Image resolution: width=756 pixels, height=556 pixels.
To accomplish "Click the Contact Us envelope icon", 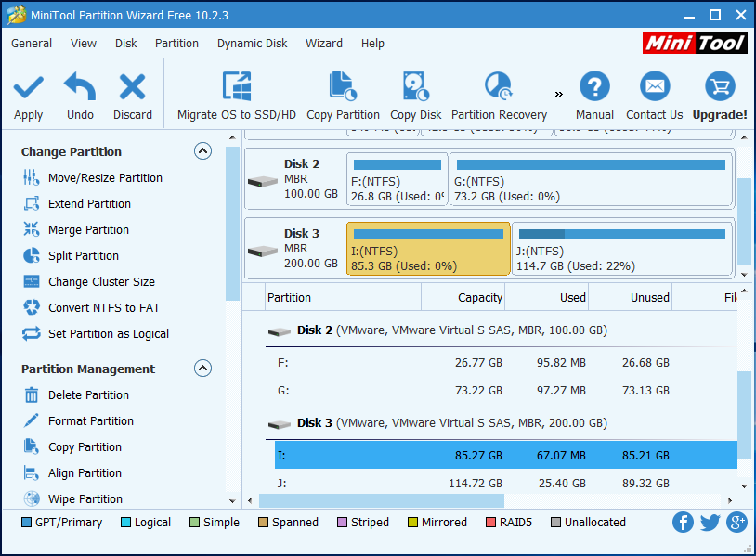I will (x=655, y=86).
